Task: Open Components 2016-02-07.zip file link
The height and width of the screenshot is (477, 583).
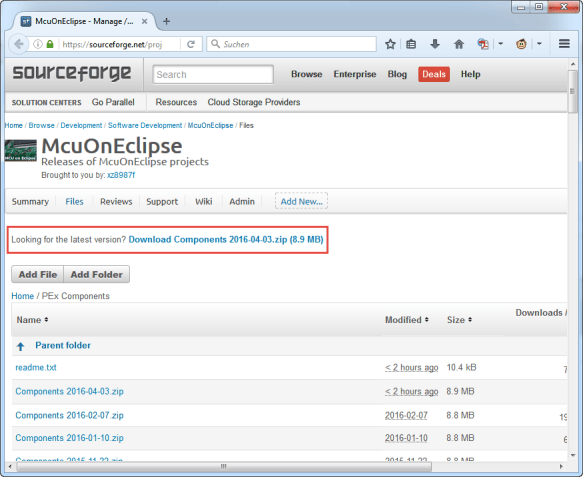Action: pos(69,415)
